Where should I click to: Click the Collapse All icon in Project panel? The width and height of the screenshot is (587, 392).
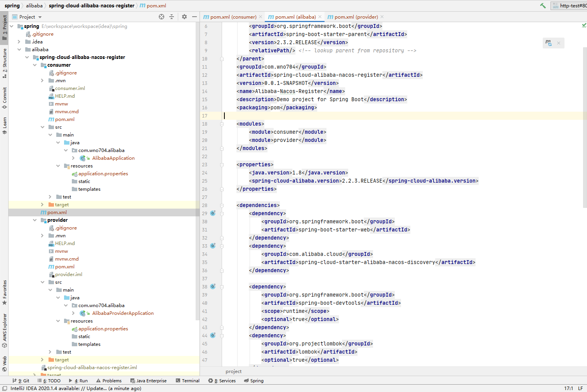coord(172,17)
